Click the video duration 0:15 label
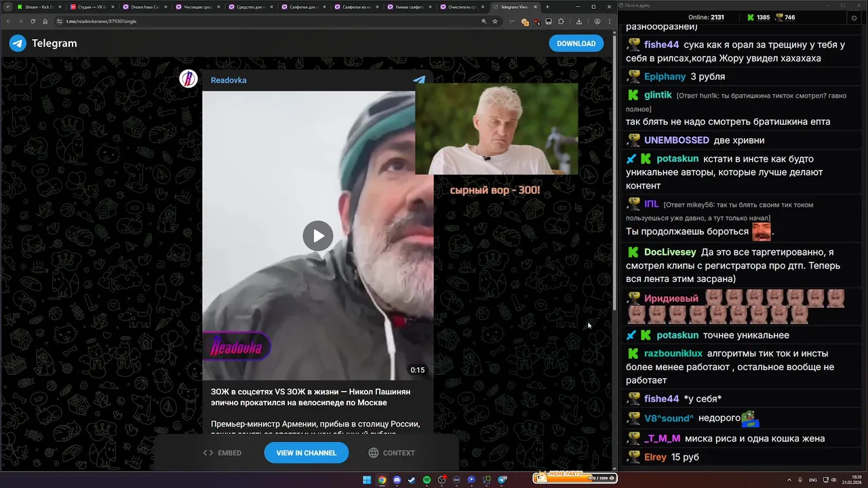This screenshot has height=488, width=868. coord(417,370)
